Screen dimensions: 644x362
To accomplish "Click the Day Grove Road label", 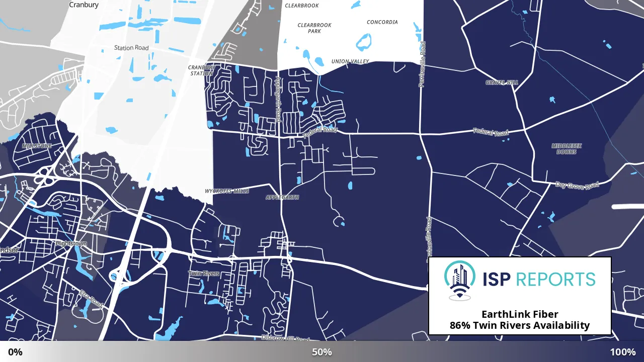I will tap(577, 186).
